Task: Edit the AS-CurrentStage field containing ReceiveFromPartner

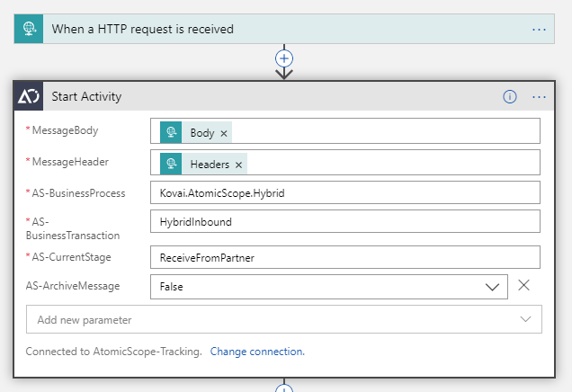Action: click(345, 257)
